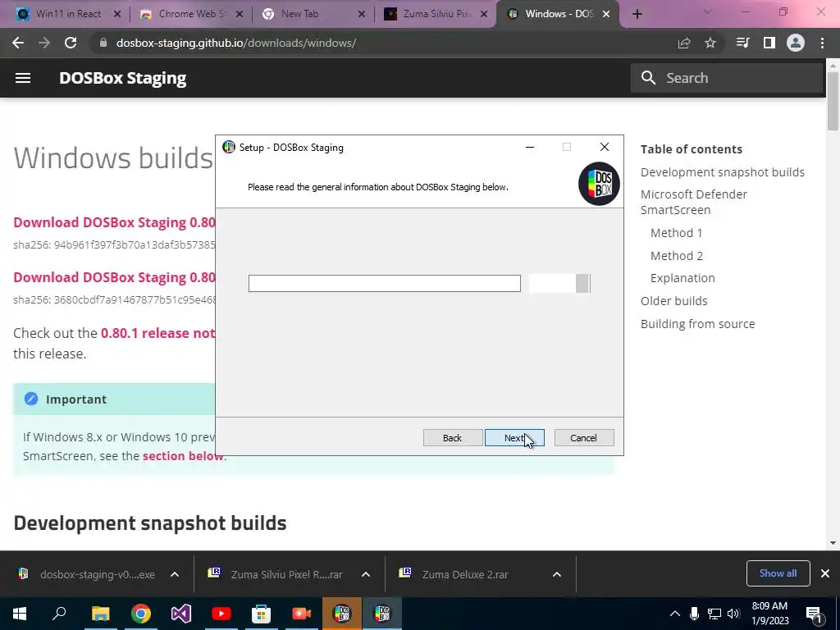Open volume control in tray

pyautogui.click(x=734, y=614)
